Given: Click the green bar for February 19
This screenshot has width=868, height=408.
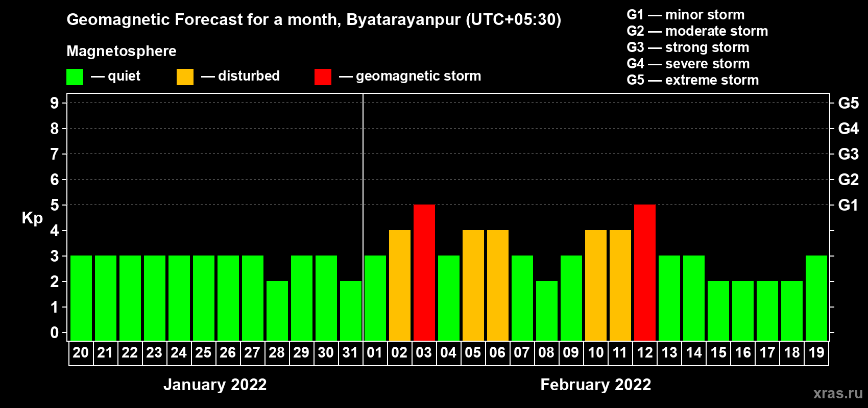Looking at the screenshot, I should tap(816, 298).
